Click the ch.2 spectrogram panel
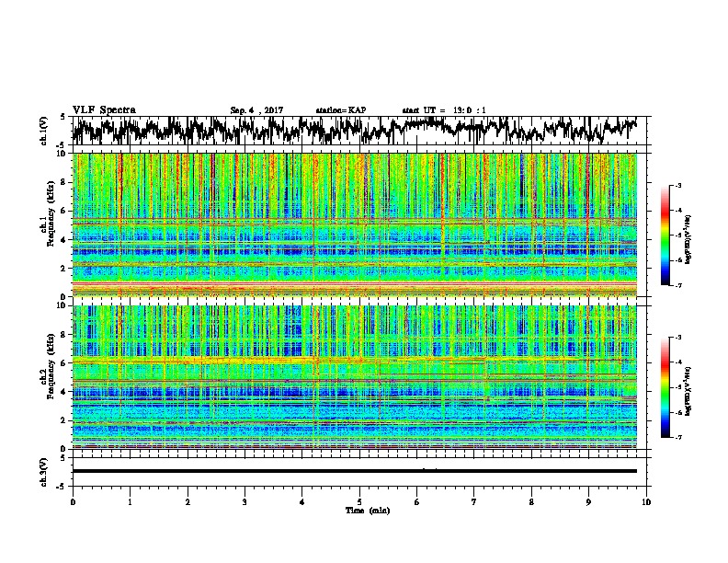 (x=354, y=377)
